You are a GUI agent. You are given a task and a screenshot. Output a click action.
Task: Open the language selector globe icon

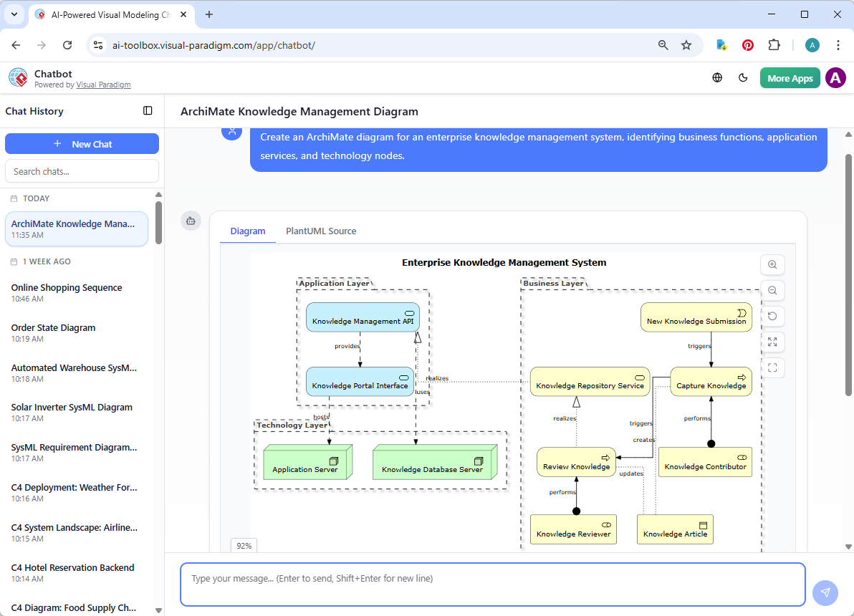(x=716, y=77)
